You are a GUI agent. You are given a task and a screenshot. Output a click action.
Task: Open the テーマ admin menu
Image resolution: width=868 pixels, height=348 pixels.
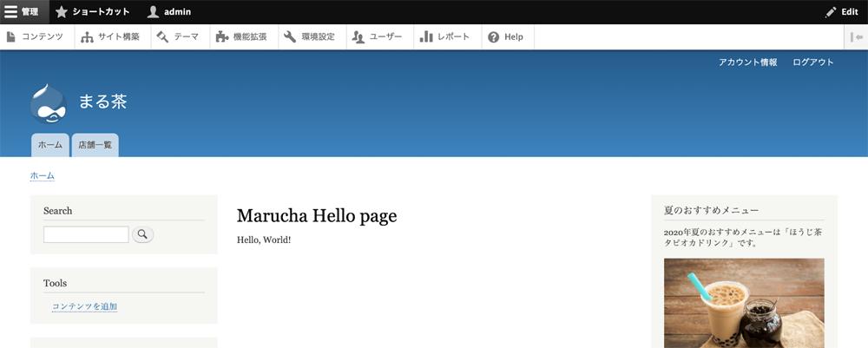point(180,37)
